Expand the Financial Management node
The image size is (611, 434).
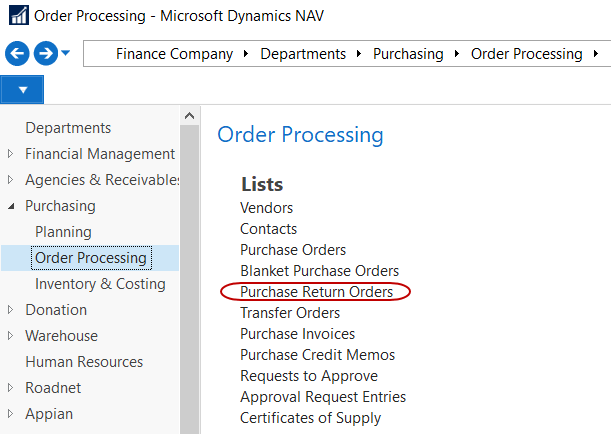click(11, 154)
